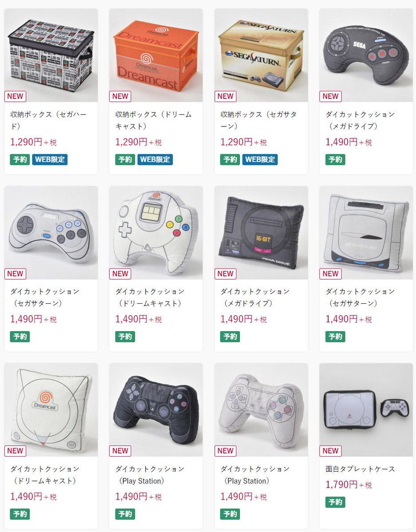Open the gold Sega Saturn storage box image
This screenshot has width=416, height=532.
click(x=261, y=55)
